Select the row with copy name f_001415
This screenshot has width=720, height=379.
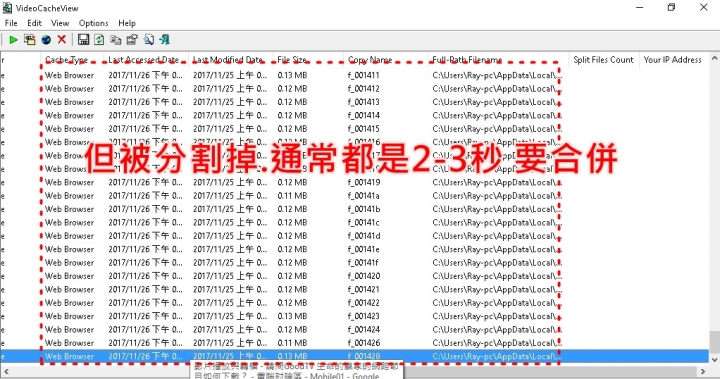click(354, 129)
